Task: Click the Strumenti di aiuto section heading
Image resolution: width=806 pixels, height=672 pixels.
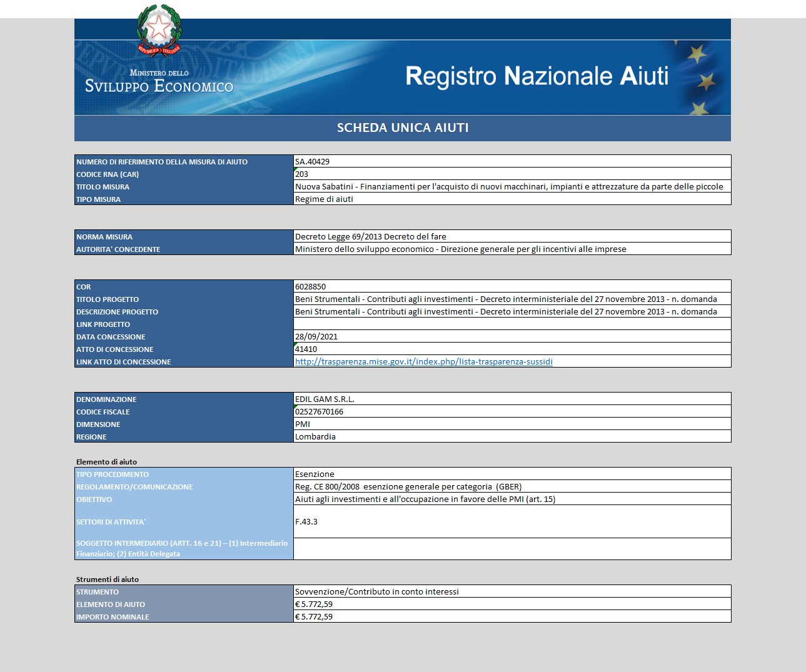Action: [x=108, y=579]
